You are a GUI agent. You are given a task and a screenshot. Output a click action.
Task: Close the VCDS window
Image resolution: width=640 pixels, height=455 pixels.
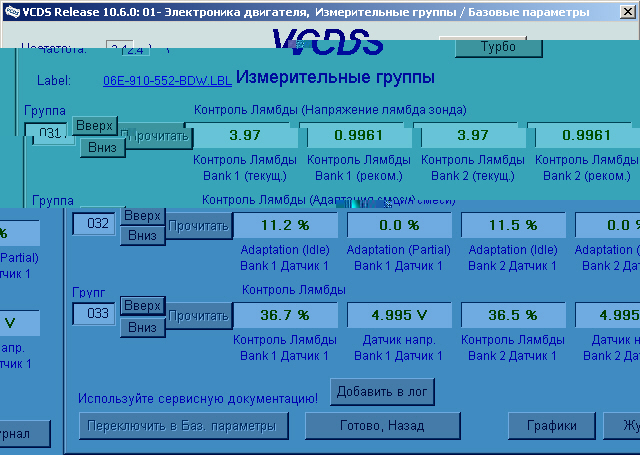(x=627, y=12)
